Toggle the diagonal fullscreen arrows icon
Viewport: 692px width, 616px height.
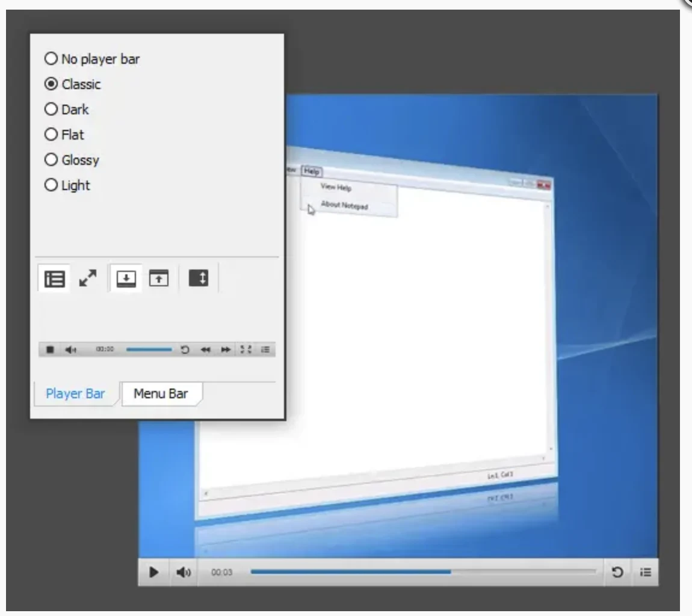88,279
